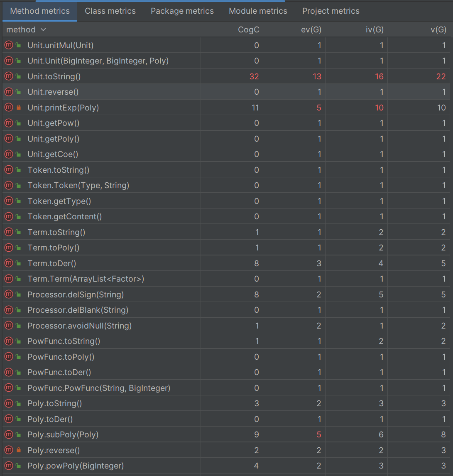
Task: Click method icon for Term.toString()
Action: click(9, 232)
